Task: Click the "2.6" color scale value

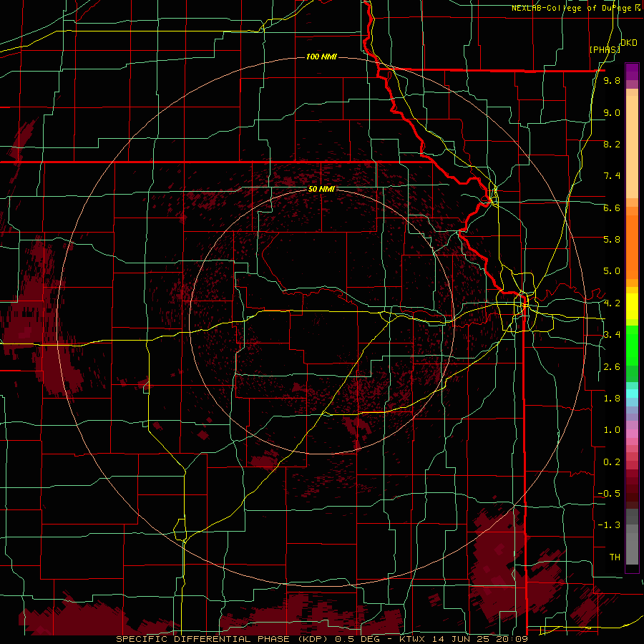Action: 612,367
